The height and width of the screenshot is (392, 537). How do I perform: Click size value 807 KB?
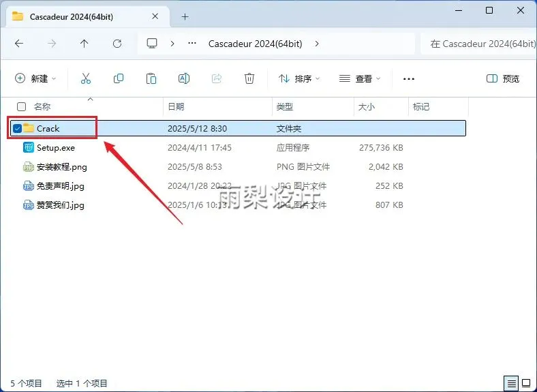tap(389, 205)
